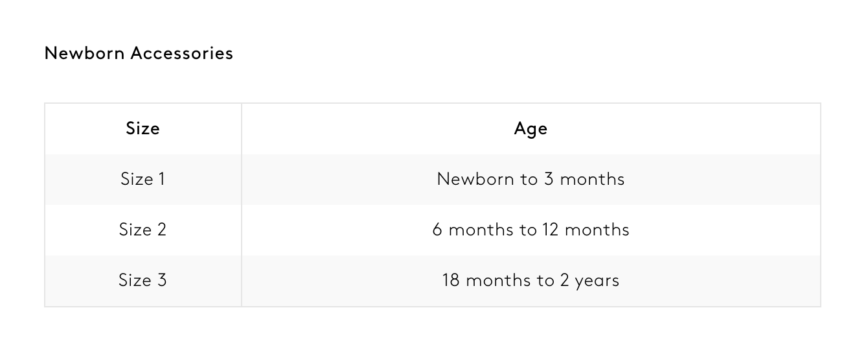Click the "Age" column header

click(531, 128)
